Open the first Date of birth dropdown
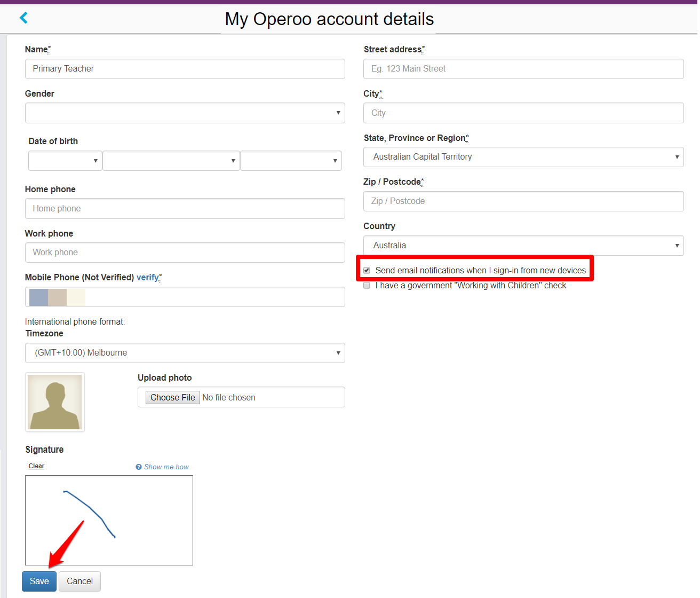Viewport: 700px width, 598px height. coord(65,161)
